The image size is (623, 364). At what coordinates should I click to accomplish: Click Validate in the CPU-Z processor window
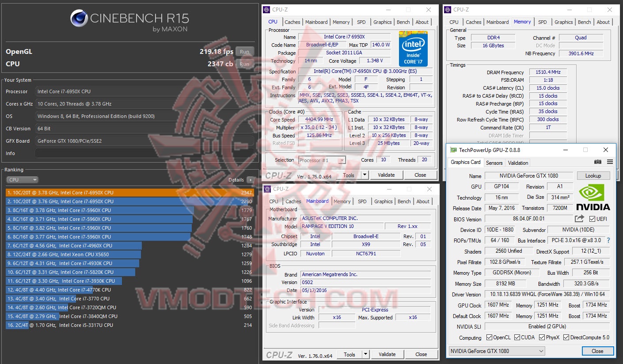[x=386, y=175]
